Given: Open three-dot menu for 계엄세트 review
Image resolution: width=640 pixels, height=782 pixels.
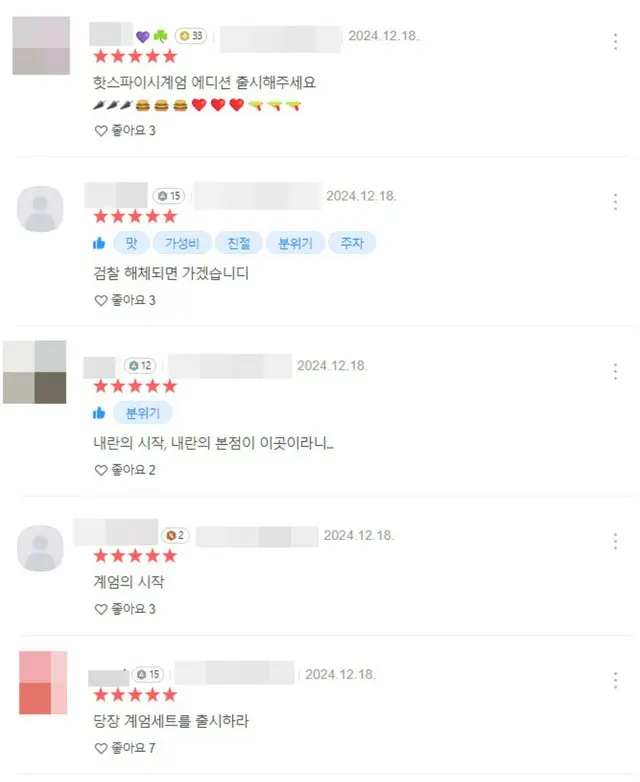Looking at the screenshot, I should [616, 681].
